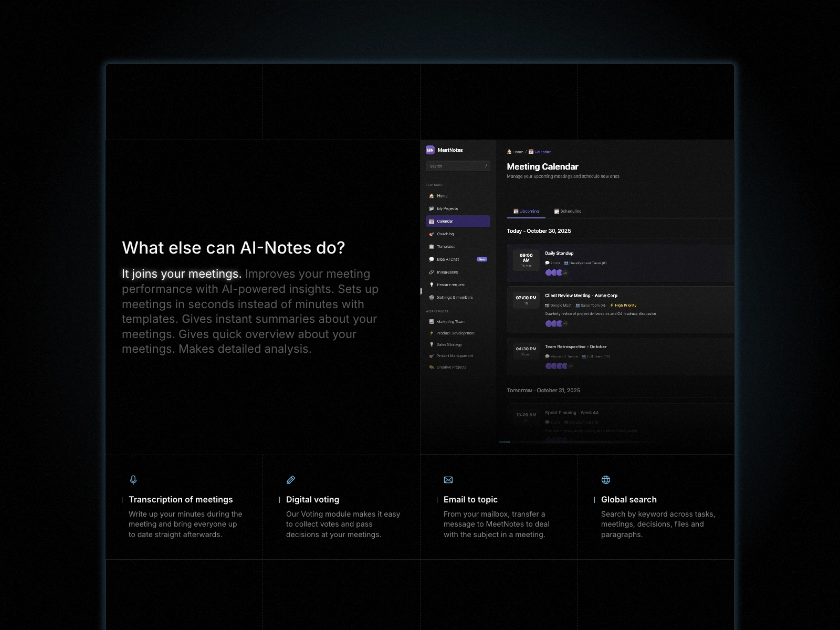Open "Client Review Meeting - Acme Corp"
This screenshot has height=630, width=840.
(581, 296)
